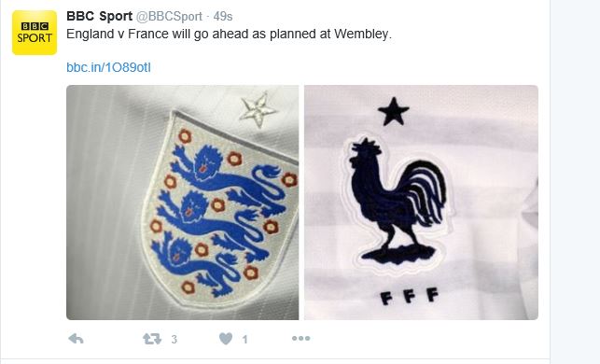Click the like count showing 1

coord(244,339)
